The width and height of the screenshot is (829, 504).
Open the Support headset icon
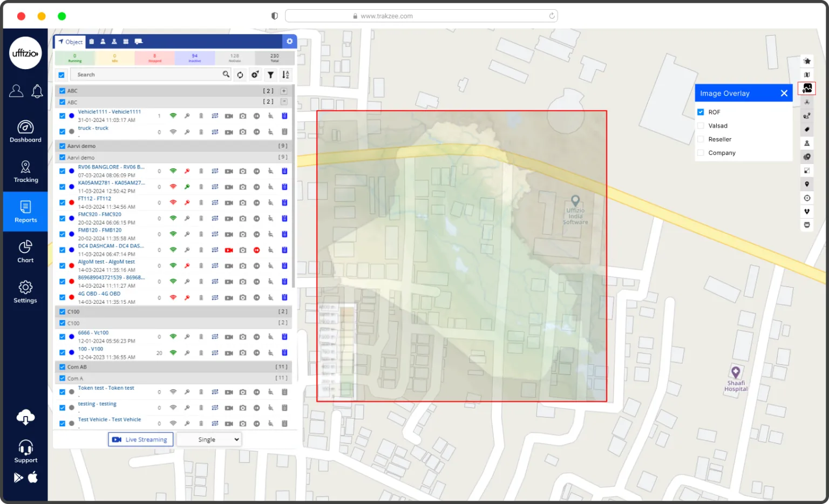pos(25,448)
